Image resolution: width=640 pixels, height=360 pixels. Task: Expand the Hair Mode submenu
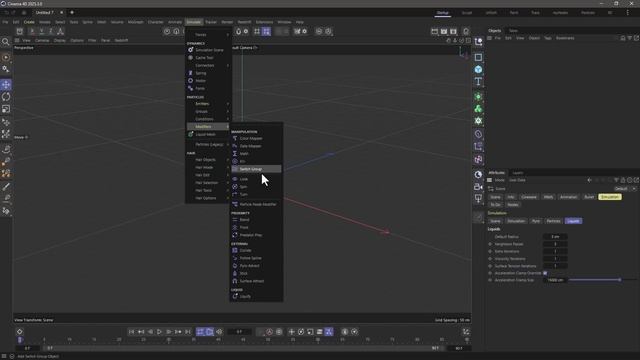(208, 167)
